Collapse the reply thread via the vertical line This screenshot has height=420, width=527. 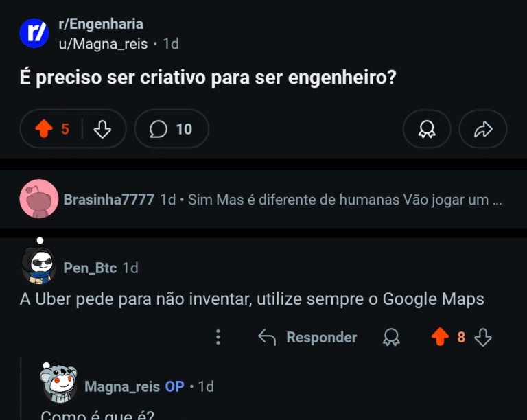[x=22, y=388]
